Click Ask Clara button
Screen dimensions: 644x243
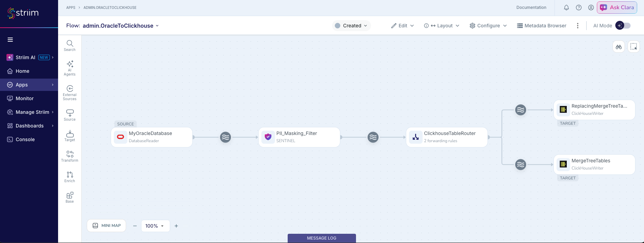click(x=617, y=8)
